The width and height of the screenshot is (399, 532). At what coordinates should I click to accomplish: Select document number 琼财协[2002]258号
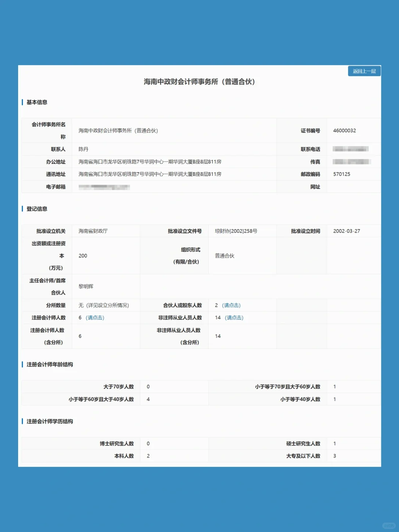(x=236, y=231)
